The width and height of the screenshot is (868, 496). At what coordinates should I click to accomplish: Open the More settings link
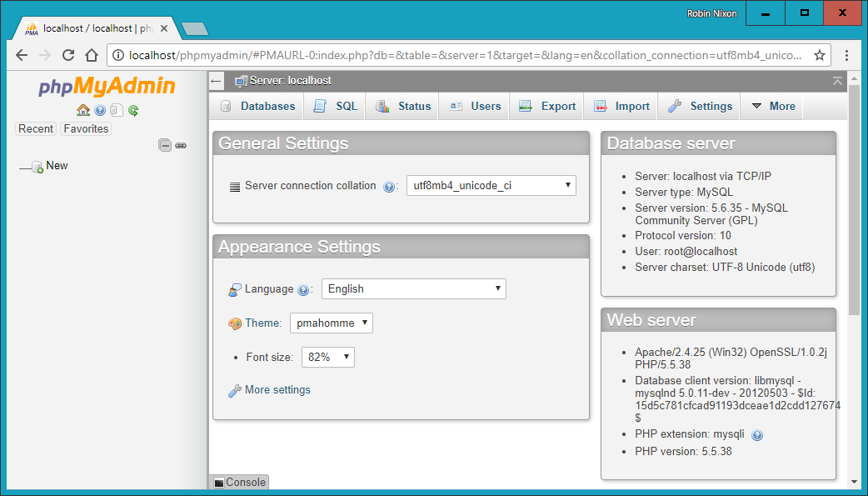click(277, 390)
